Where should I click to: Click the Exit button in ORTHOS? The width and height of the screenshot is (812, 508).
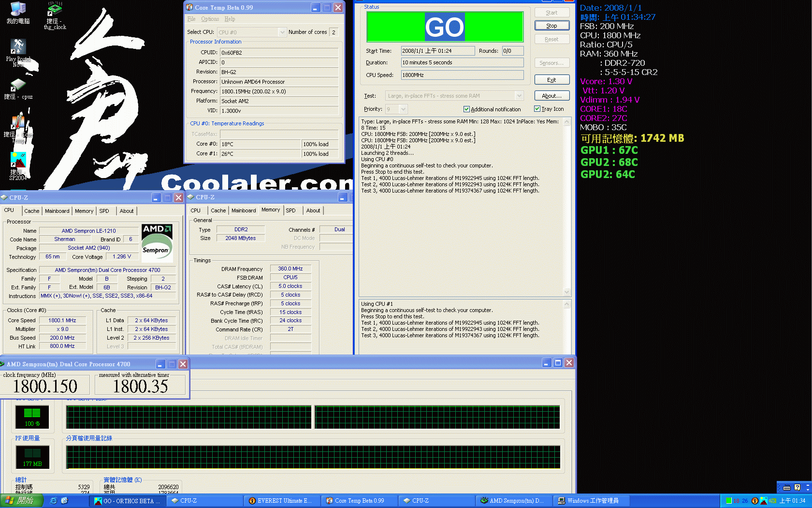click(x=552, y=80)
